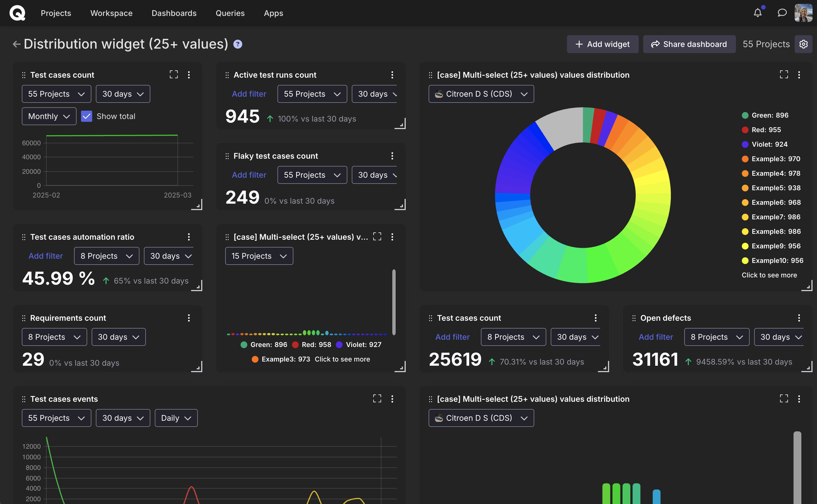Open the Dashboards menu

click(174, 13)
